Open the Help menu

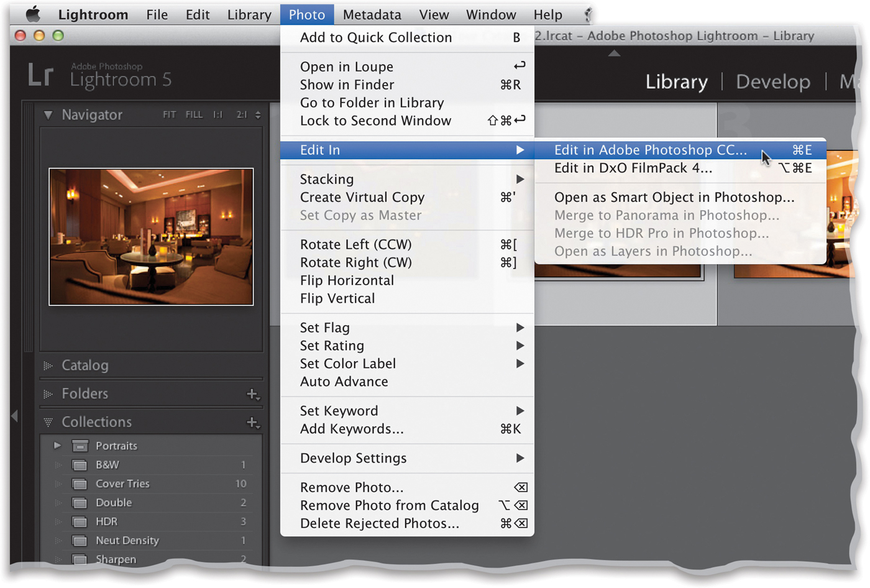547,14
